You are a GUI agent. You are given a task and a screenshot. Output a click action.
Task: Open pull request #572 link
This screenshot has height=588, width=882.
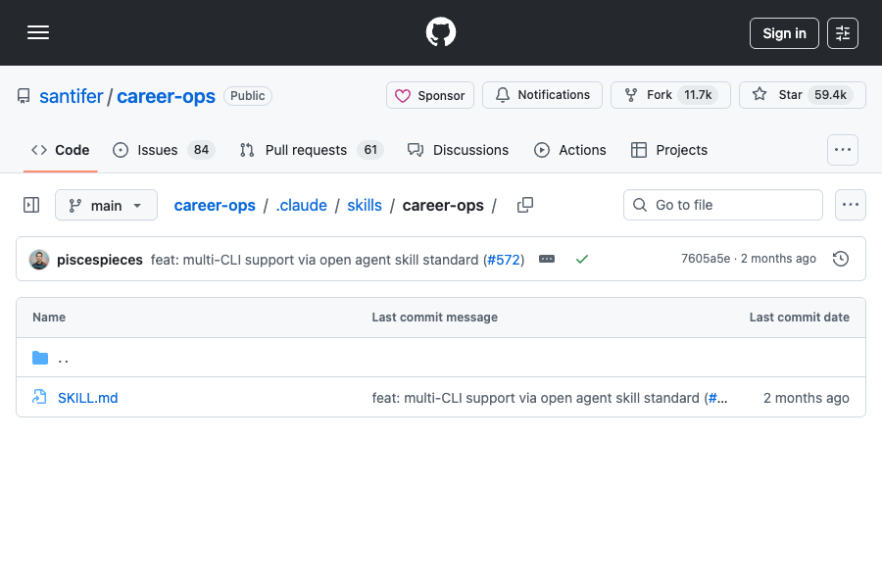point(504,260)
